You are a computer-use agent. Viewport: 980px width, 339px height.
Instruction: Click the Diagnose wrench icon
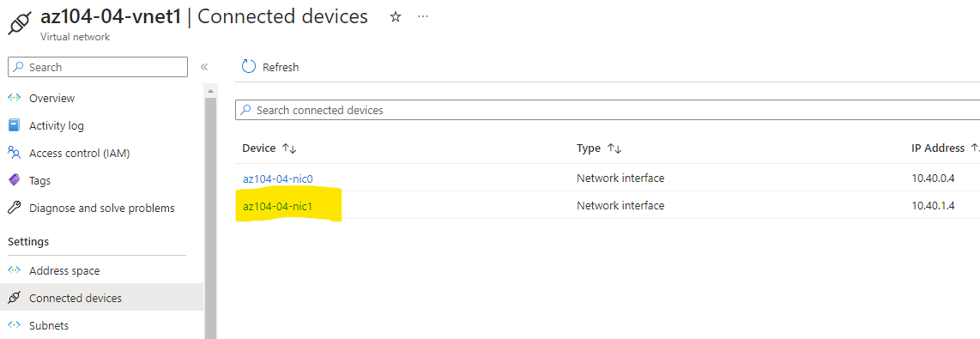point(14,208)
